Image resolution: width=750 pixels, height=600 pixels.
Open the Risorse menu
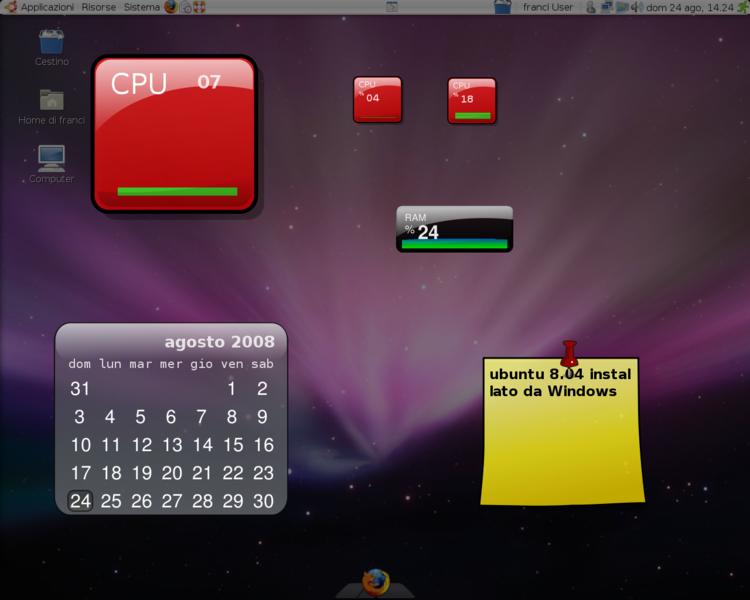(98, 7)
